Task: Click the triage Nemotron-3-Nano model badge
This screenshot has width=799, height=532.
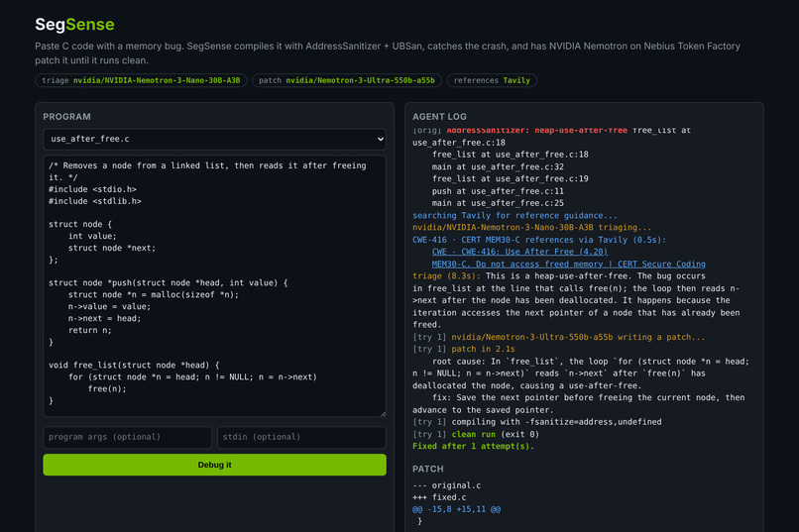Action: 141,80
